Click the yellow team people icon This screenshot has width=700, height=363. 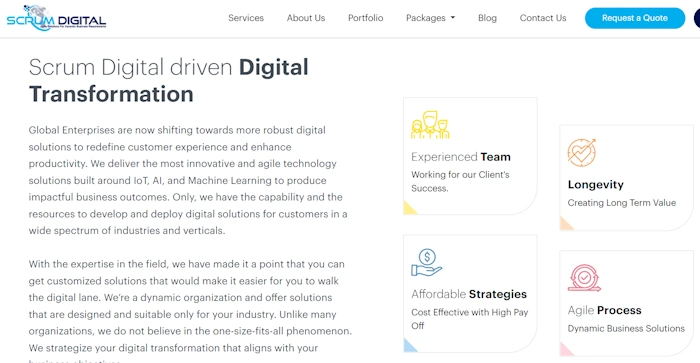(430, 125)
